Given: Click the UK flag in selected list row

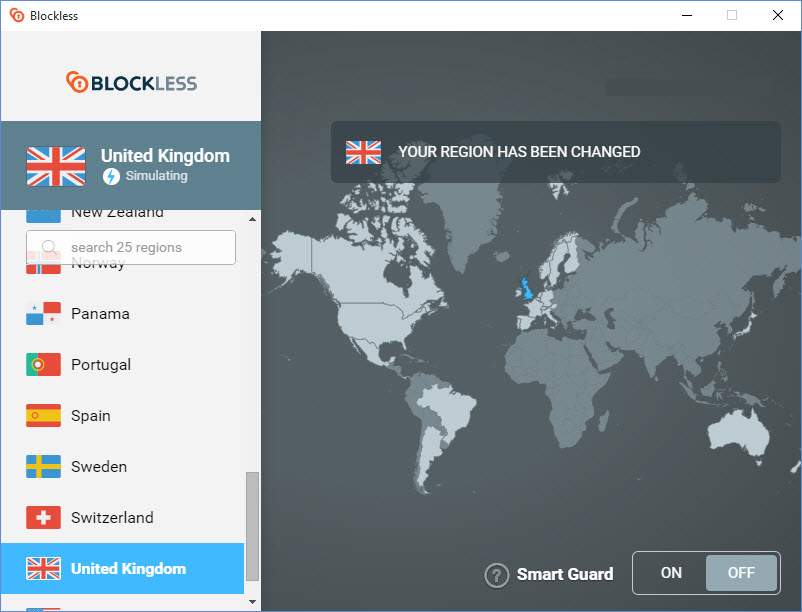Looking at the screenshot, I should (43, 569).
